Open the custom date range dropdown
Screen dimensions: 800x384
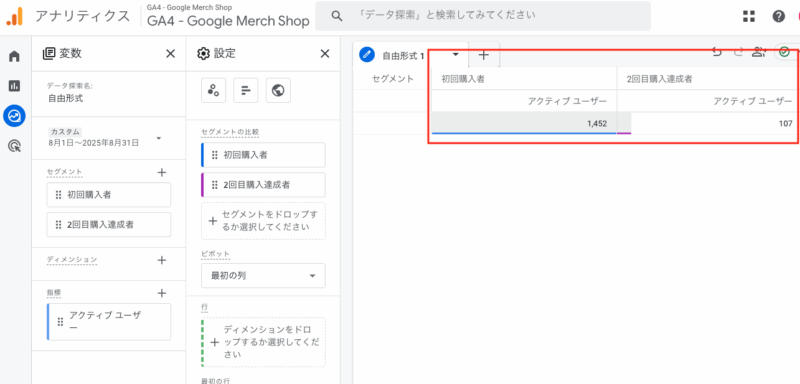point(159,138)
